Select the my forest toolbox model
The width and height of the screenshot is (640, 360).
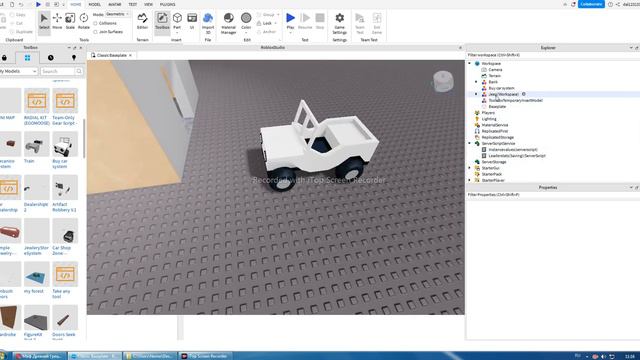coord(36,278)
